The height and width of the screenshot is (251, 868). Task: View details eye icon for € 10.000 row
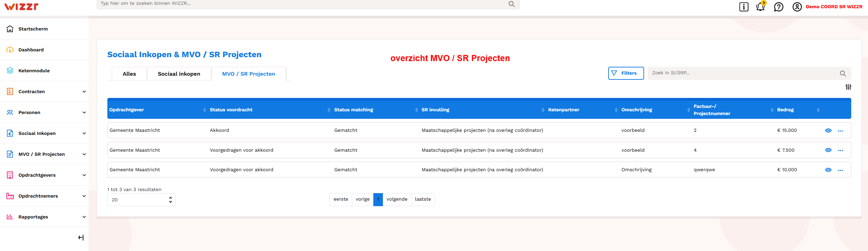click(x=828, y=170)
